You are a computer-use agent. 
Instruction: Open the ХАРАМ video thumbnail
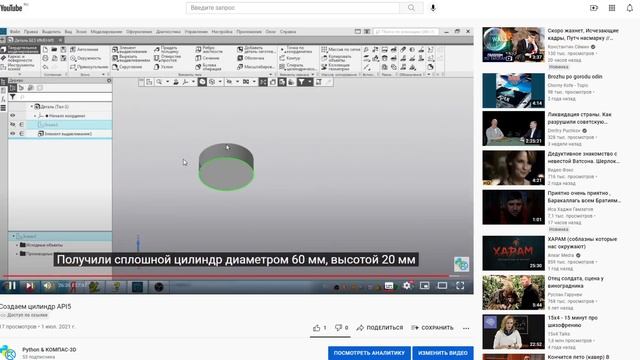coord(513,253)
